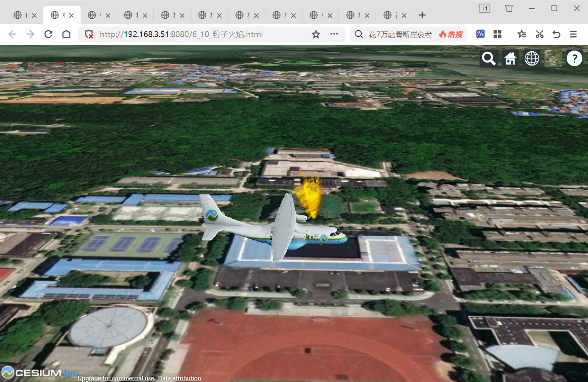
Task: Open the browser home page
Action: coord(66,34)
